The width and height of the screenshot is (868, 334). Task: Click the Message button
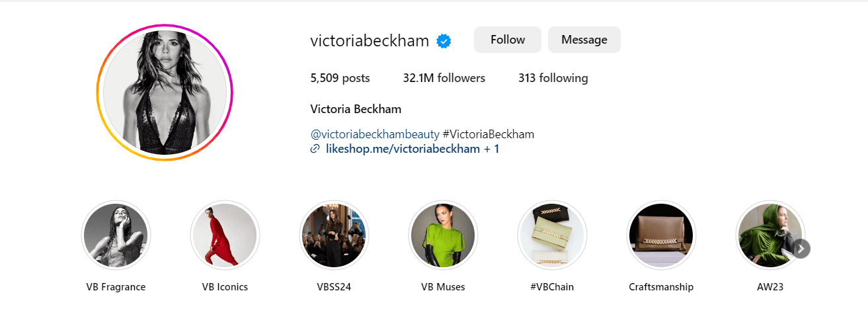tap(584, 40)
